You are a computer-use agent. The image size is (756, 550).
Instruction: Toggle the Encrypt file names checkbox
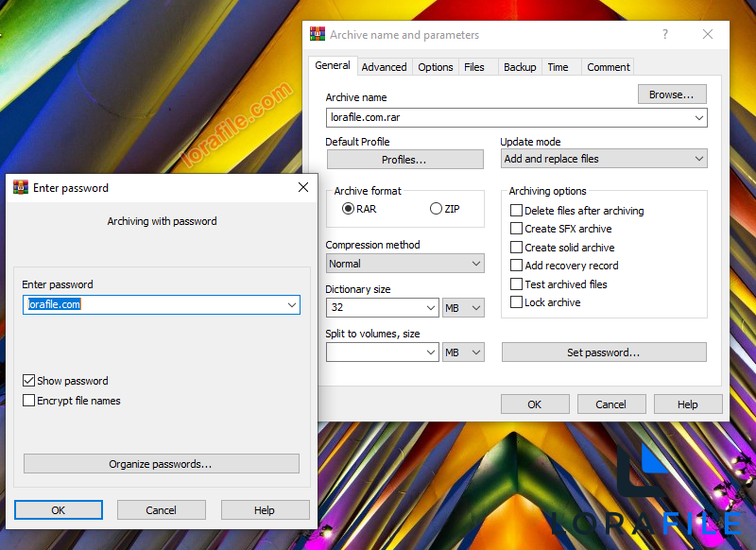pos(29,400)
